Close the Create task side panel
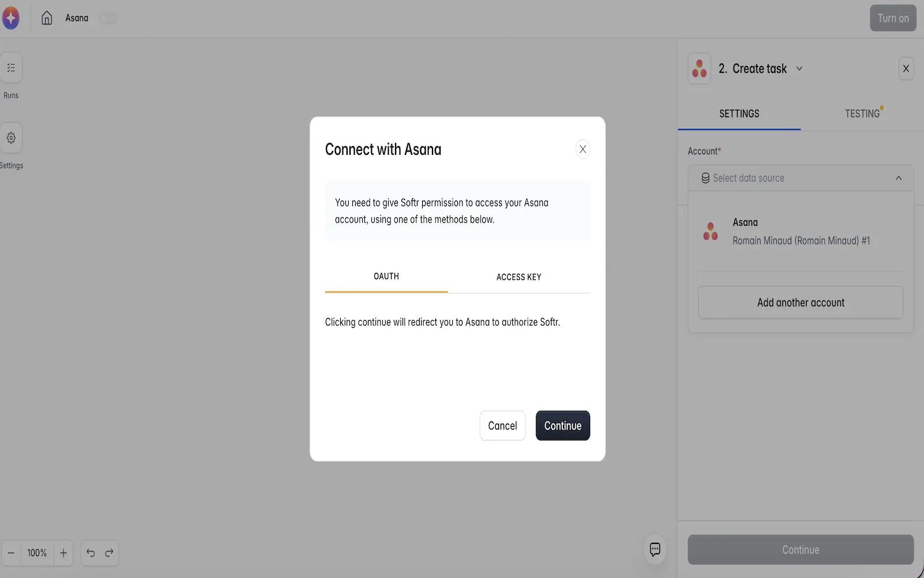This screenshot has width=924, height=578. click(x=906, y=69)
